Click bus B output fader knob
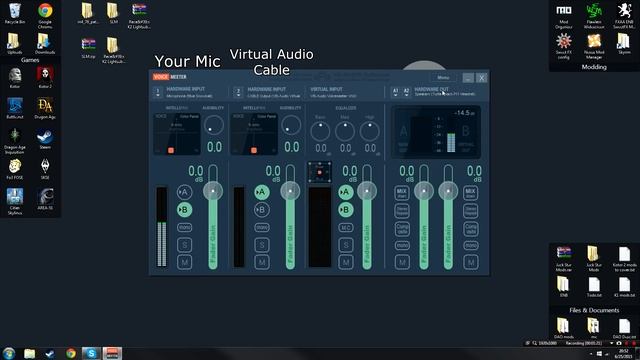The width and height of the screenshot is (640, 360). 448,191
